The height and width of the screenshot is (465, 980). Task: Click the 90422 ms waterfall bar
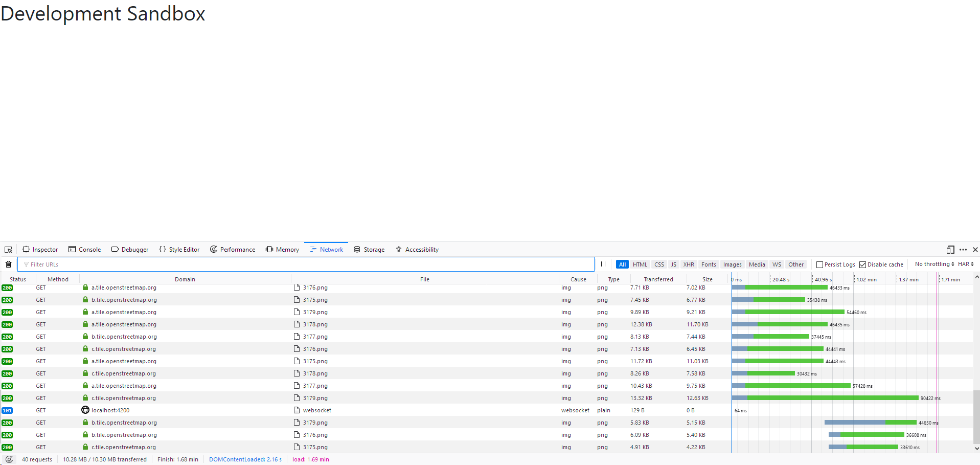tap(825, 398)
